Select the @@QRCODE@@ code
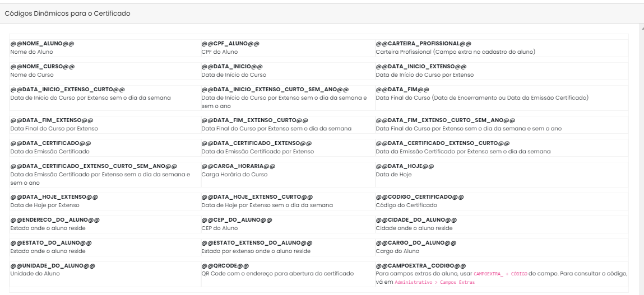The image size is (644, 295). (225, 265)
